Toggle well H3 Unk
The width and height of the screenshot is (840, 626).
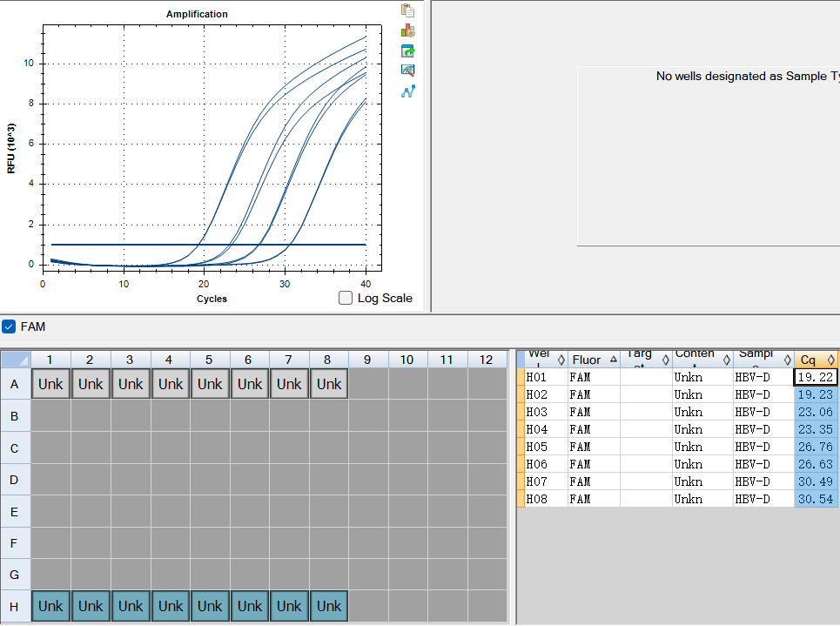click(x=131, y=606)
